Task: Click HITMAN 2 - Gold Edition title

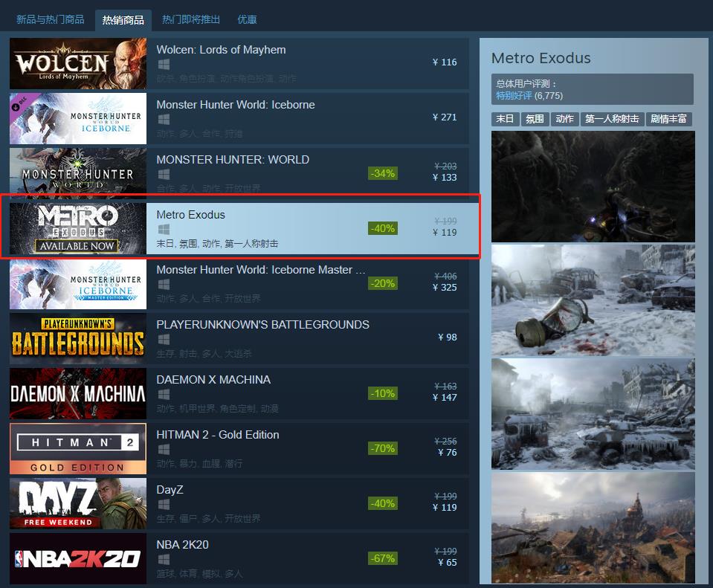Action: point(218,435)
